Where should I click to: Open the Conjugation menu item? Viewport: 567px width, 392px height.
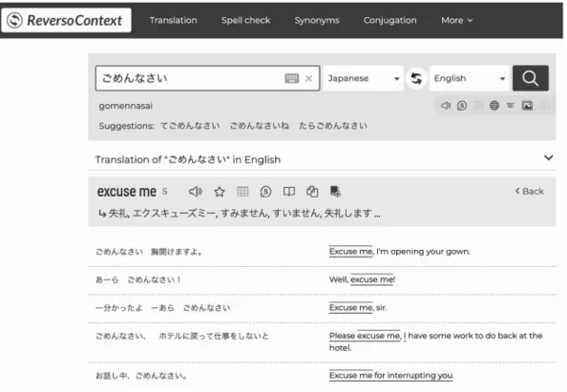click(389, 20)
